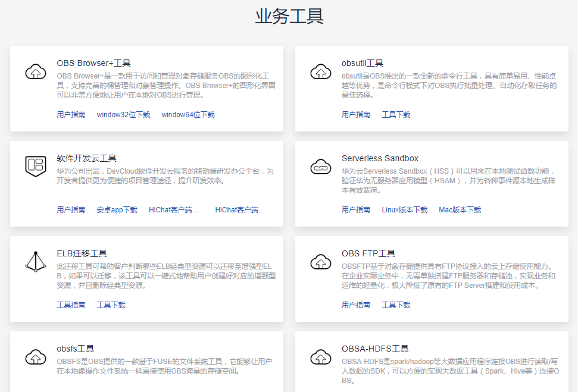Screen dimensions: 578x392
Task: Open 用户指南 for 软件开发云工具
Action: pos(71,209)
